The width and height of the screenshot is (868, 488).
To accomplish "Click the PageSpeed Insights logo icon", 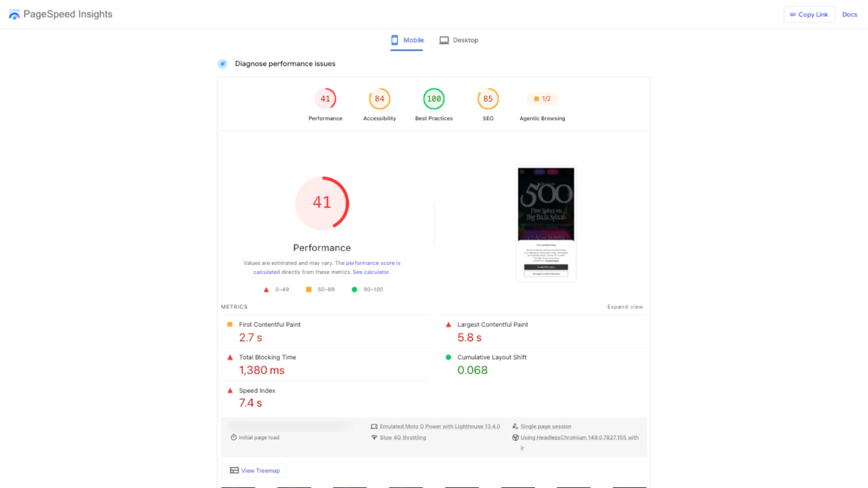I will coord(14,14).
